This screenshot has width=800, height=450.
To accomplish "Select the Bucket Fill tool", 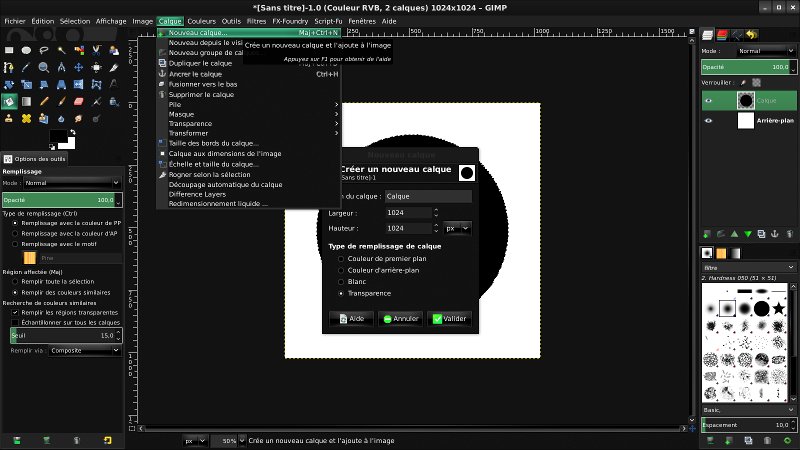I will pos(9,102).
